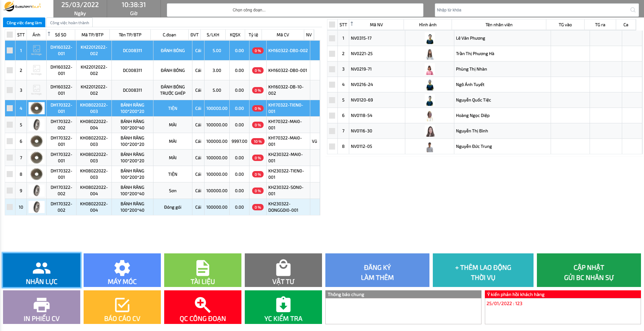644x331 pixels.
Task: Open the TÀI LIỆU document tile
Action: coord(202,271)
